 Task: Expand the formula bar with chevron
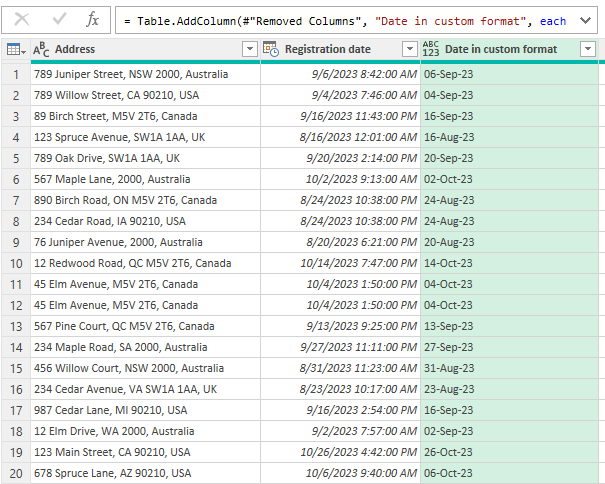585,20
